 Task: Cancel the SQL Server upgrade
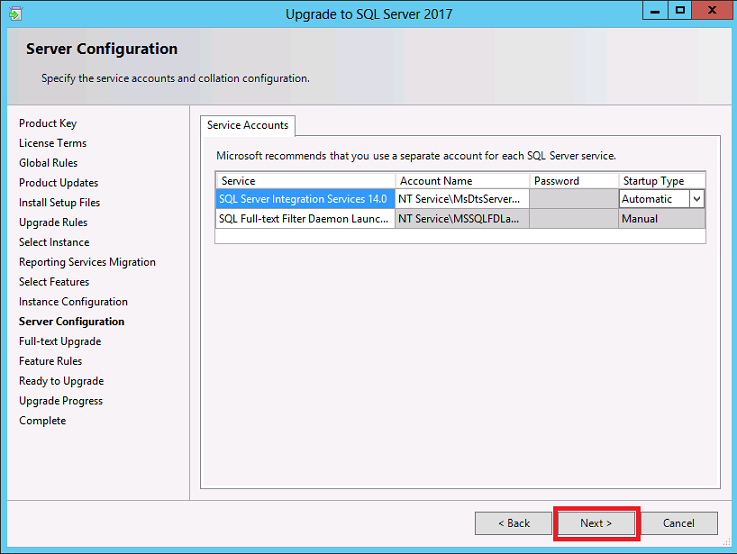tap(679, 523)
